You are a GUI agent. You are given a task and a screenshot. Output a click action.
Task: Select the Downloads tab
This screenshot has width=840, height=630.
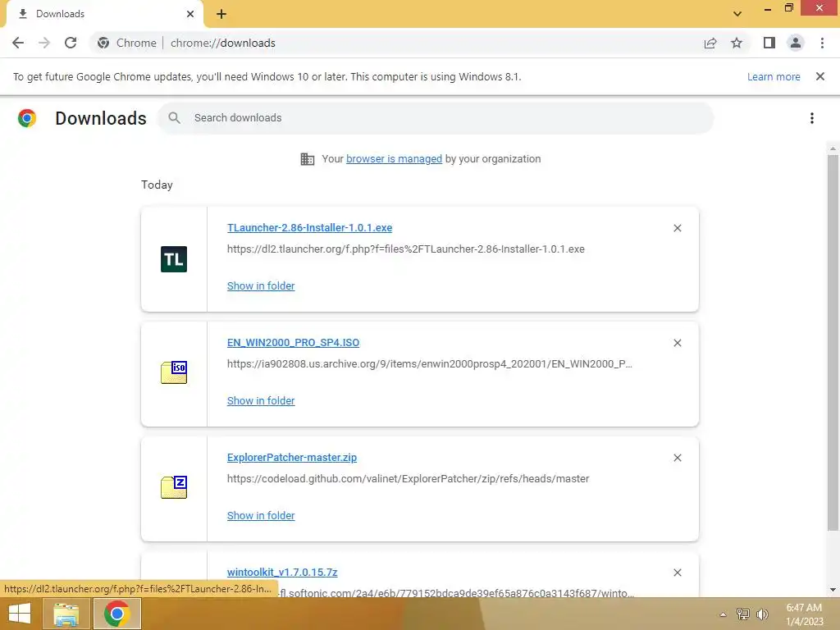[x=104, y=14]
